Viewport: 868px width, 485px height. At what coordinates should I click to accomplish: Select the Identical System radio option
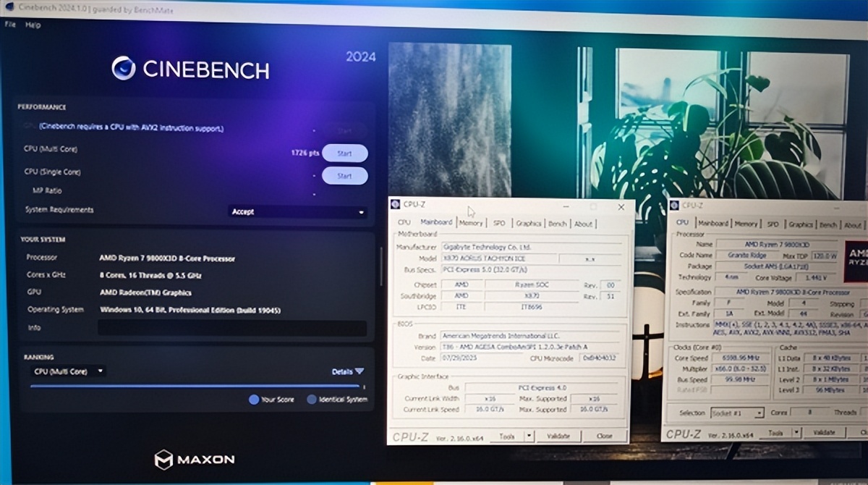pos(336,400)
